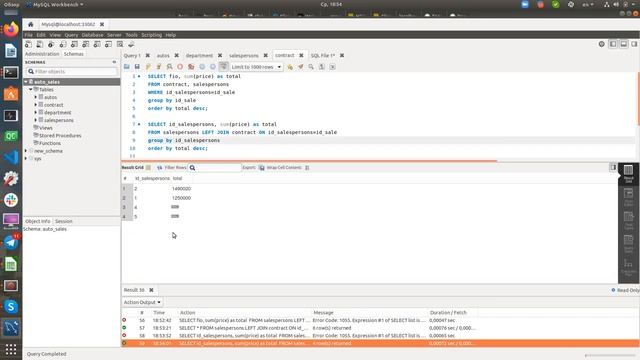Open the Action Output dropdown
The image size is (640, 360).
[142, 302]
